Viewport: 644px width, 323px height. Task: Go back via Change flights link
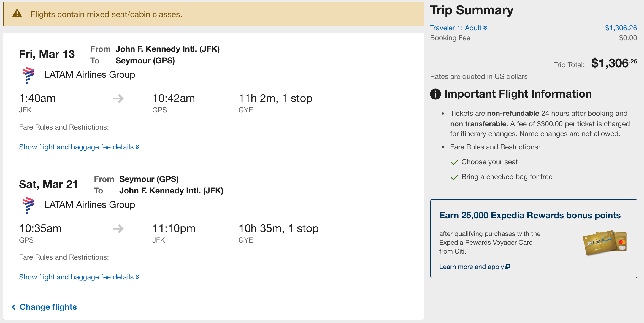pyautogui.click(x=44, y=307)
